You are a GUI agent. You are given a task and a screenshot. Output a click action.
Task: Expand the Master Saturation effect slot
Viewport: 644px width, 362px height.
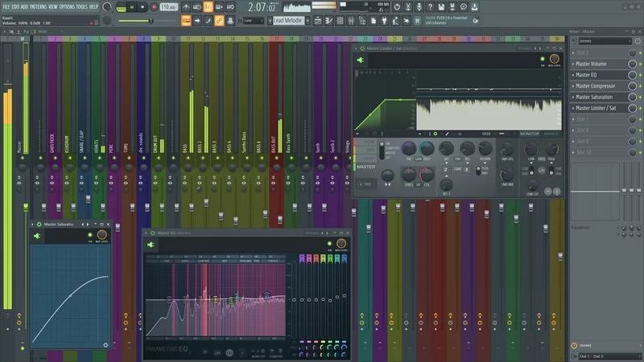coord(573,97)
